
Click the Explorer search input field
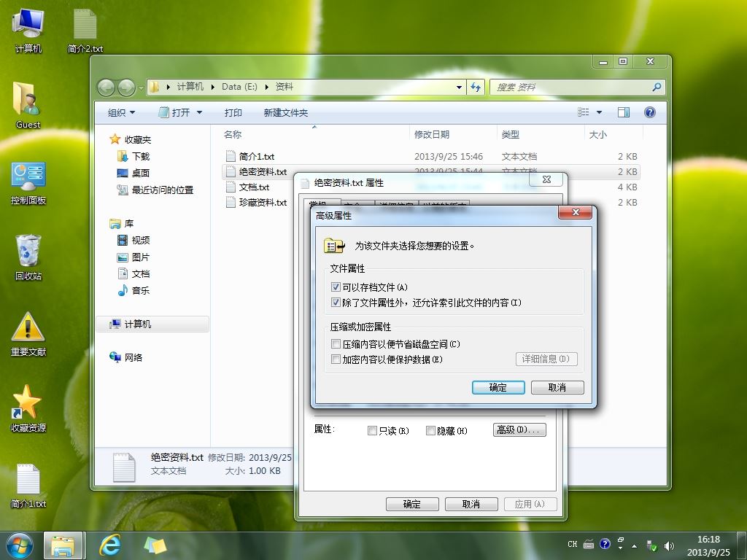[570, 87]
